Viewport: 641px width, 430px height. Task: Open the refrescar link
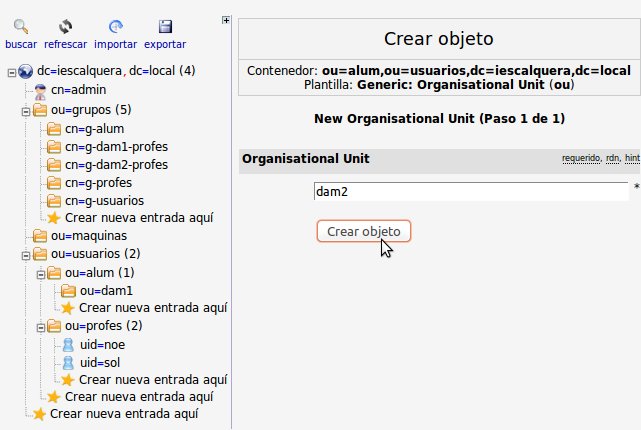(x=65, y=44)
